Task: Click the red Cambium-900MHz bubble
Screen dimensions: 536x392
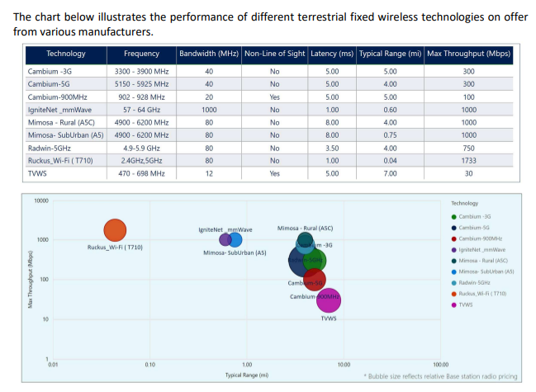Action: click(315, 280)
